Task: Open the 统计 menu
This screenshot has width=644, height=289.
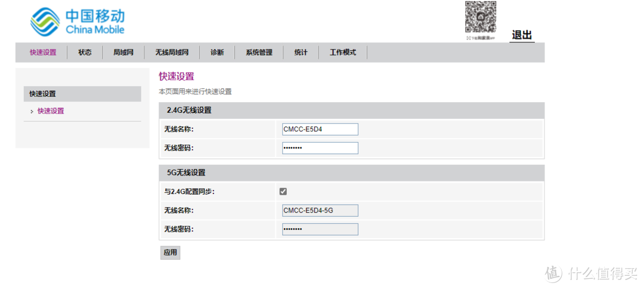Action: pyautogui.click(x=301, y=53)
